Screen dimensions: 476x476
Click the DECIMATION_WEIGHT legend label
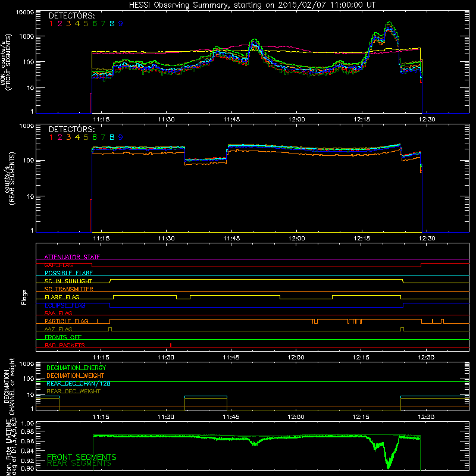tap(76, 376)
